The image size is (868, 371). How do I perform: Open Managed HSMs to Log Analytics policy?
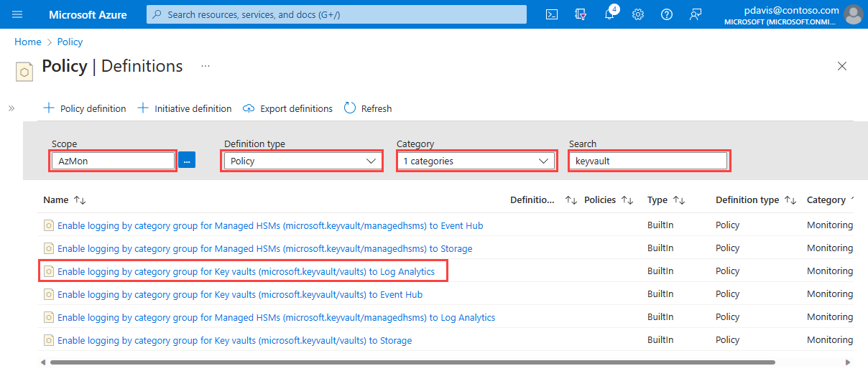(277, 317)
